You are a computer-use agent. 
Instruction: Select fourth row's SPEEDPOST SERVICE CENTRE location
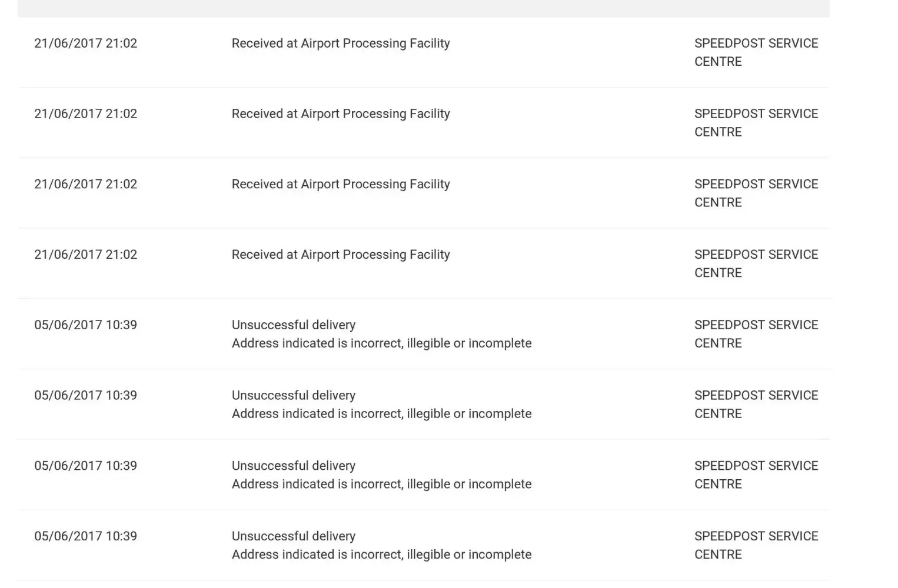(x=756, y=263)
